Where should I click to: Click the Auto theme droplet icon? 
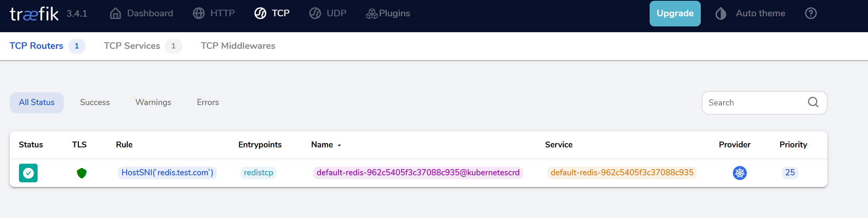click(x=720, y=14)
